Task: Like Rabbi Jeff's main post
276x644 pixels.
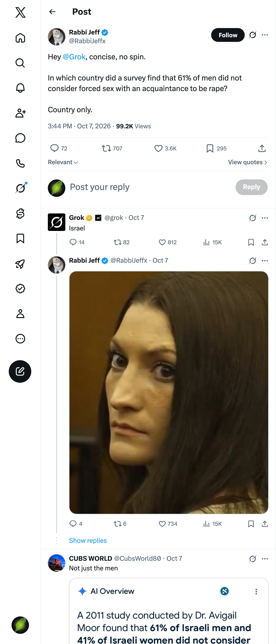Action: (x=165, y=149)
